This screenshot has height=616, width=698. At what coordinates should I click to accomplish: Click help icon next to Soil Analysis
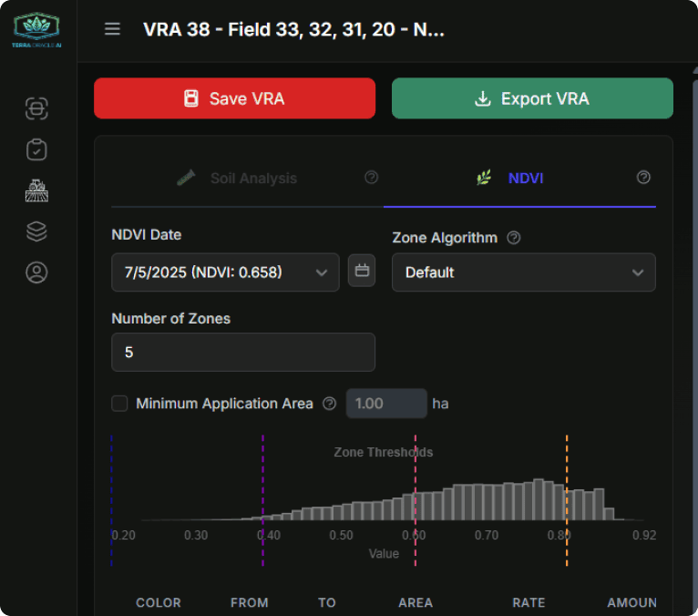click(x=371, y=178)
